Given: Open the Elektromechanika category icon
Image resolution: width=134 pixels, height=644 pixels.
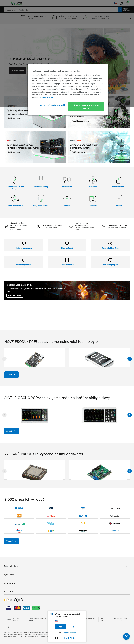Looking at the screenshot, I should [15, 199].
